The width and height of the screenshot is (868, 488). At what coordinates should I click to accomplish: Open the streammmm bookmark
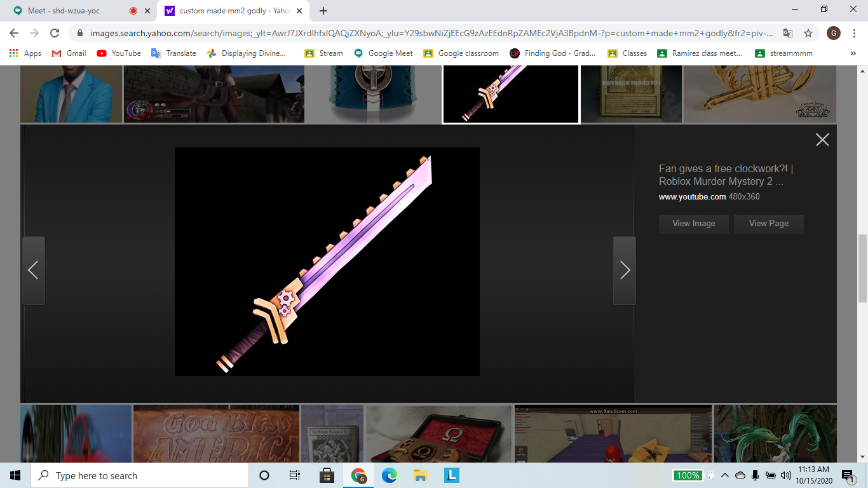click(x=783, y=53)
